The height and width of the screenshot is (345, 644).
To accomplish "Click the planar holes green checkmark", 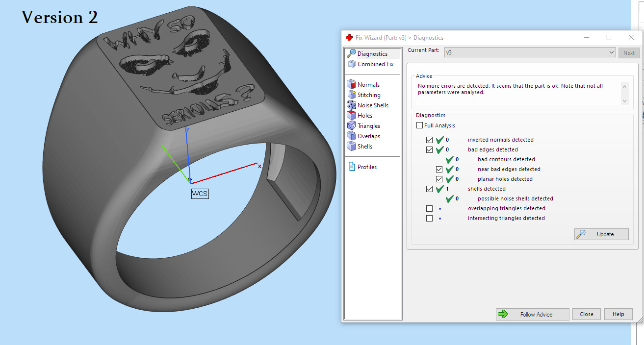I will click(449, 179).
